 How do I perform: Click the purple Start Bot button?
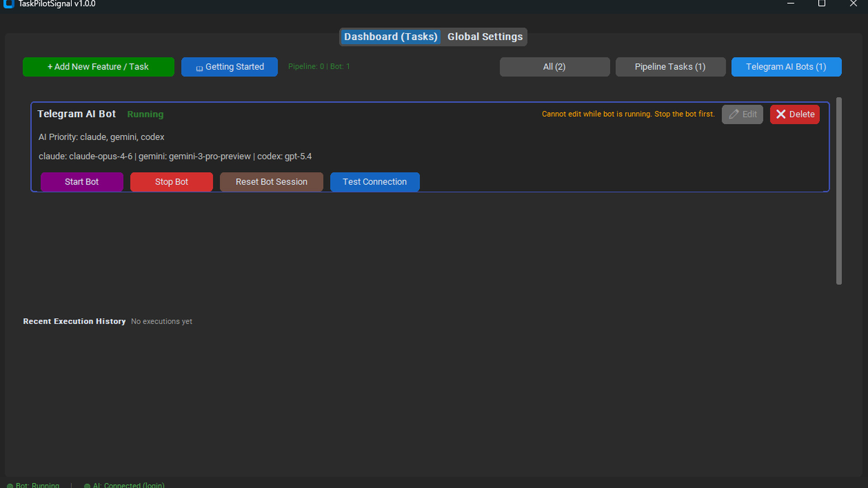click(x=81, y=182)
